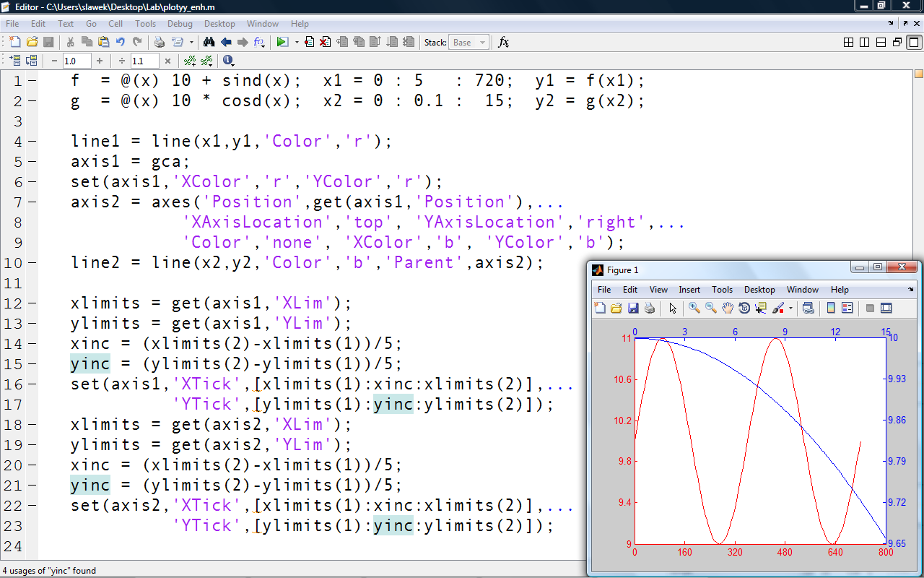Split Editor left/right layout

(x=865, y=42)
